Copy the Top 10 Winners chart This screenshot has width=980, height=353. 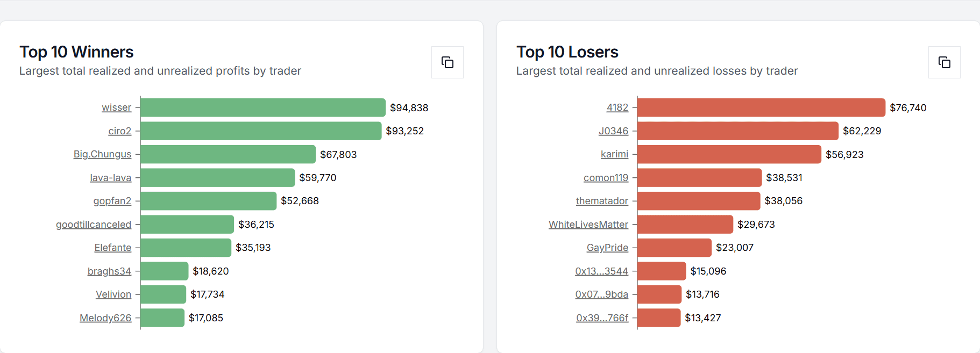point(447,62)
